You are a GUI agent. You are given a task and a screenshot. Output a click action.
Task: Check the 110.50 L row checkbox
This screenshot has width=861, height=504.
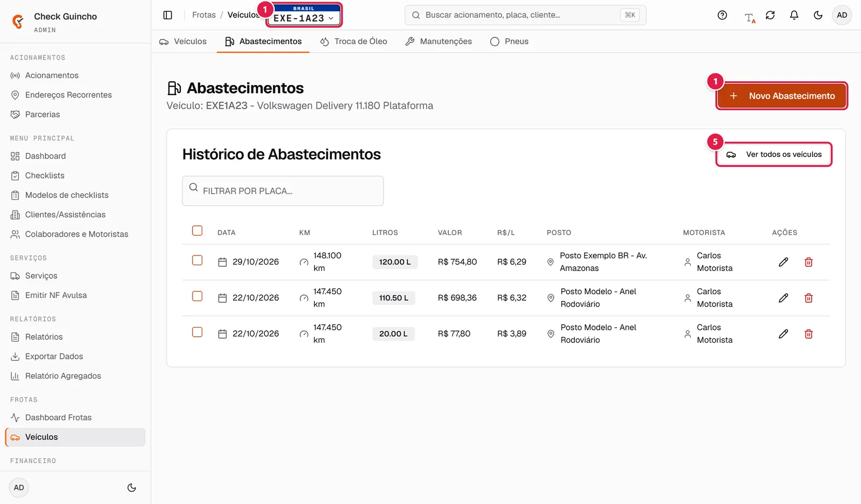197,296
